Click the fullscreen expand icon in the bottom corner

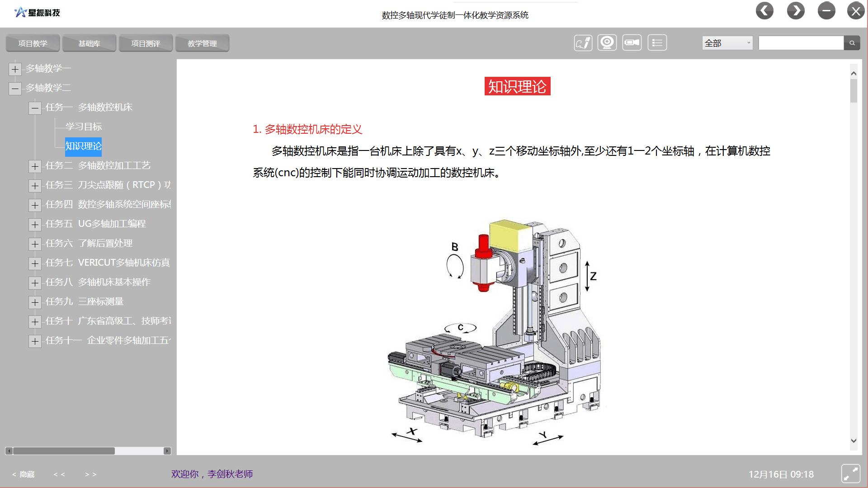(x=850, y=474)
